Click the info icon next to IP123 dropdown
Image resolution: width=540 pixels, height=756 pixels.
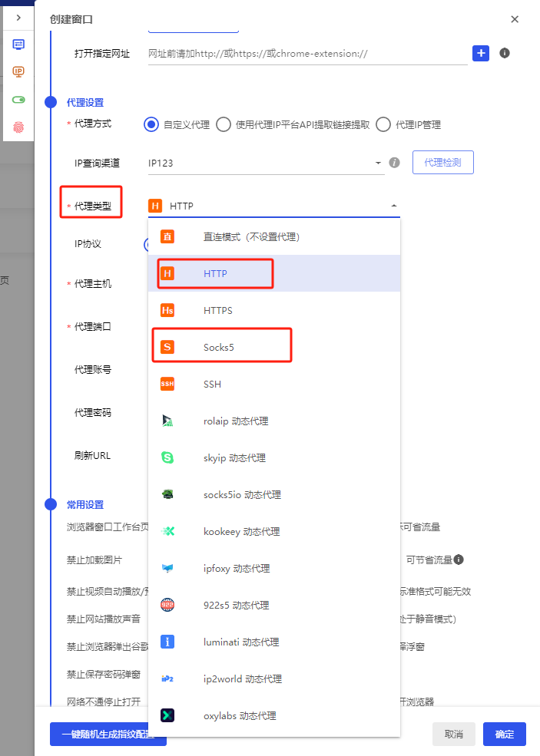click(394, 163)
